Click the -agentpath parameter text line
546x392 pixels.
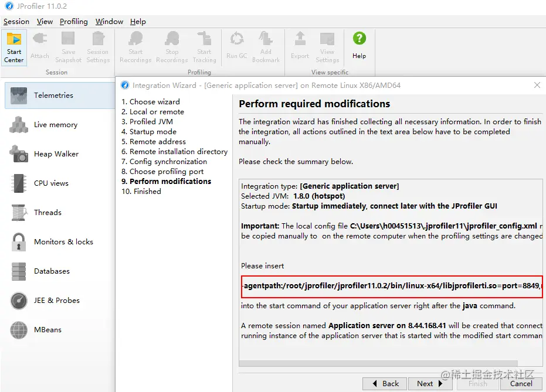click(391, 287)
